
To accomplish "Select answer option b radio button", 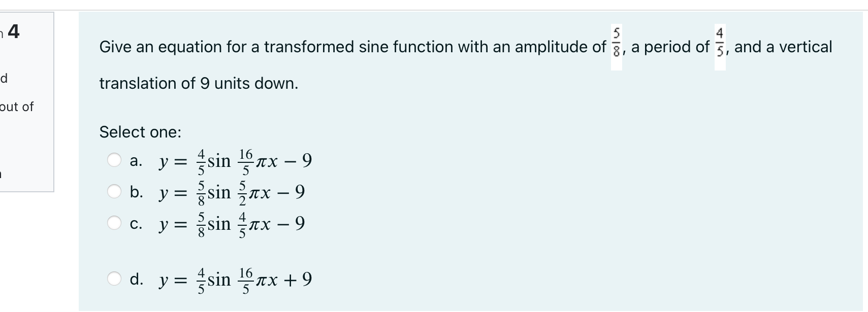I will [x=114, y=191].
